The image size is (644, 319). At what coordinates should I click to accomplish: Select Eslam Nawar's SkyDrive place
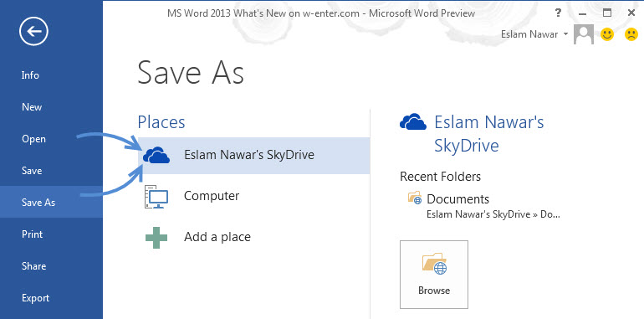[x=253, y=156]
